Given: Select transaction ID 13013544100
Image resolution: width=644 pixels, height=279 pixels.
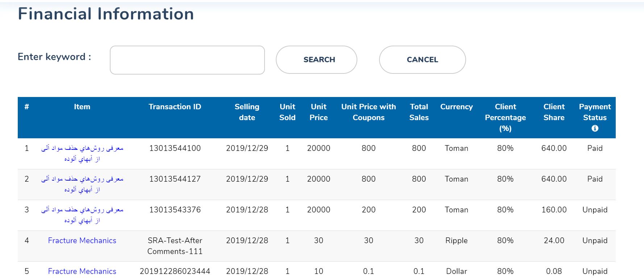Looking at the screenshot, I should point(175,148).
